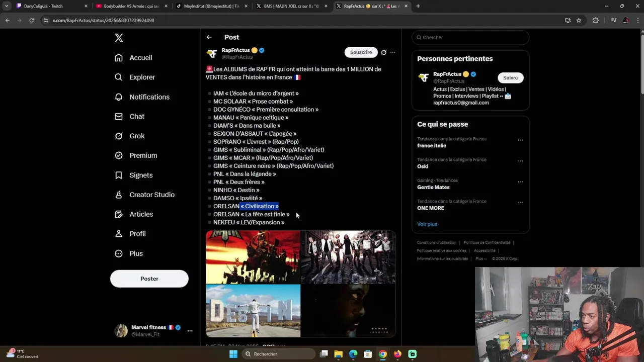644x362 pixels.
Task: Open Conditions d'utilisation footer link
Action: (437, 243)
